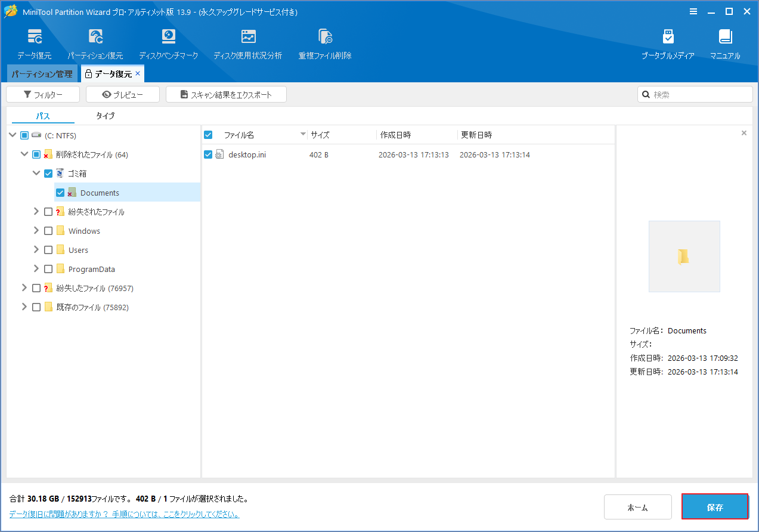Check the ProgramData checkbox
This screenshot has height=532, width=759.
pyautogui.click(x=48, y=269)
